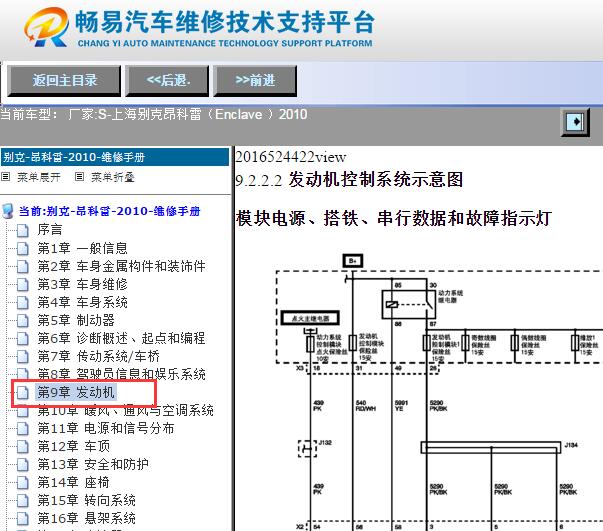Open 第8章 驾驶员信息和娱乐系统
Viewport: 603px width, 531px height.
point(122,374)
